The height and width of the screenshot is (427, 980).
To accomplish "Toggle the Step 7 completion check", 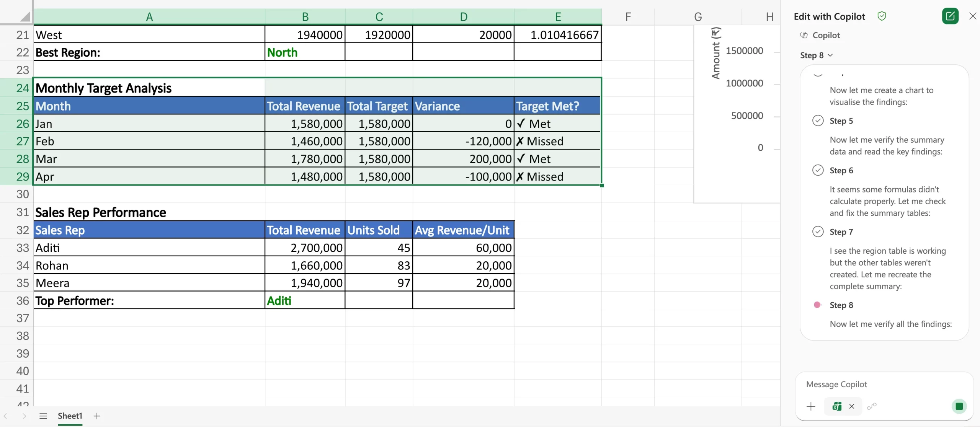I will (818, 231).
